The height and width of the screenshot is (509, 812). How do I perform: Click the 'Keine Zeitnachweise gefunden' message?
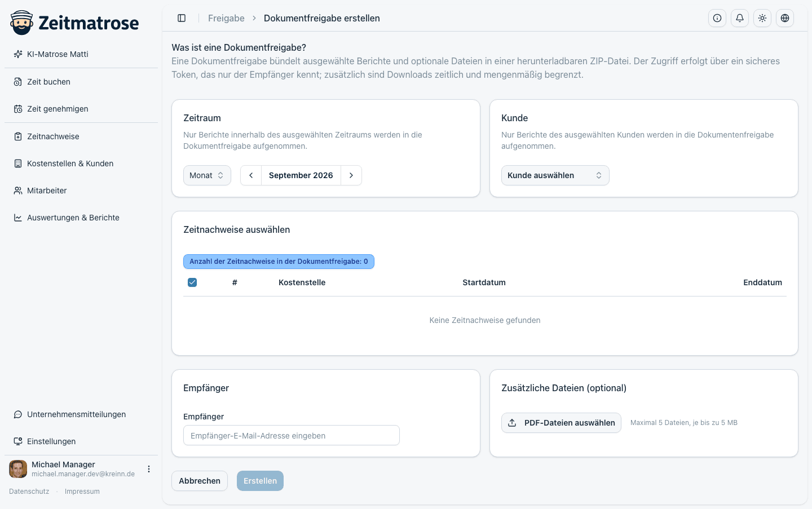(x=485, y=320)
